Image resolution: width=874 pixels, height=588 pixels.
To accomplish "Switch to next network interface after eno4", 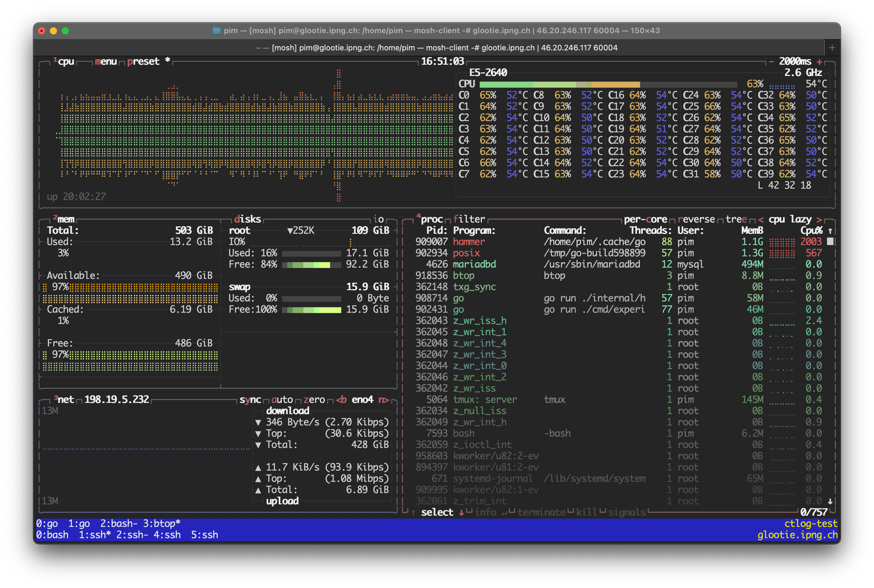I will [x=384, y=400].
